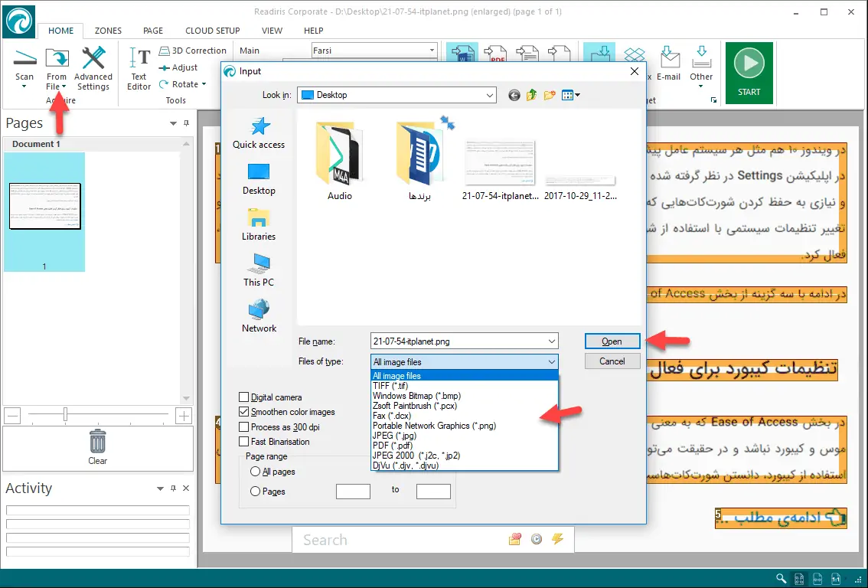The width and height of the screenshot is (868, 588).
Task: Click the lightning bolt icon beside Search
Action: point(557,539)
